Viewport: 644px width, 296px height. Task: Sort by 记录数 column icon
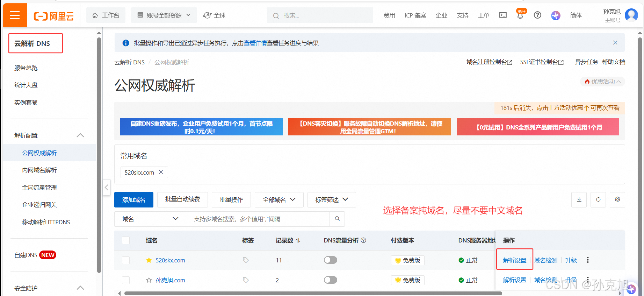point(298,240)
